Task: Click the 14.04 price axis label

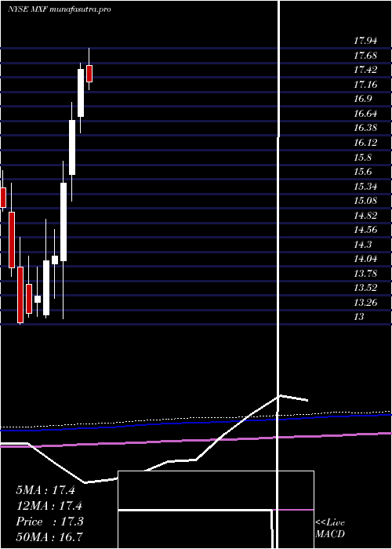Action: (x=365, y=259)
